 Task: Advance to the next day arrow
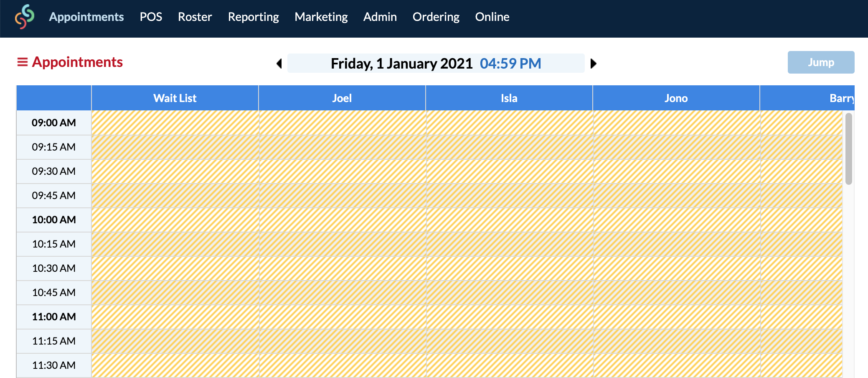click(594, 64)
